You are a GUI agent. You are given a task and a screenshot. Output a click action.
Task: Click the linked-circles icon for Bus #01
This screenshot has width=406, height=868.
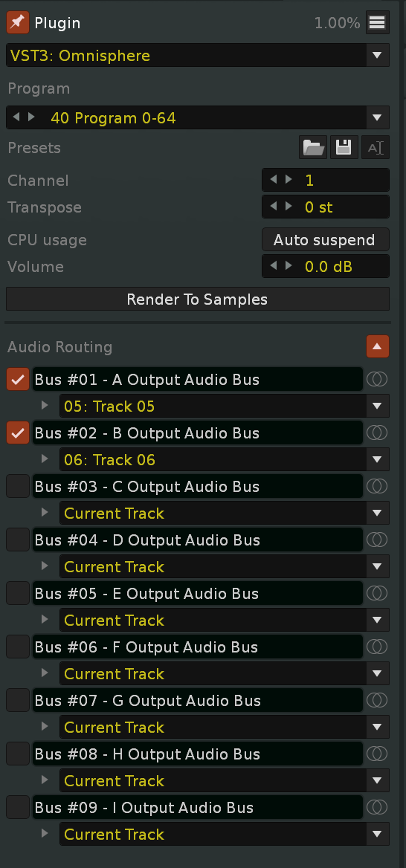pos(377,379)
